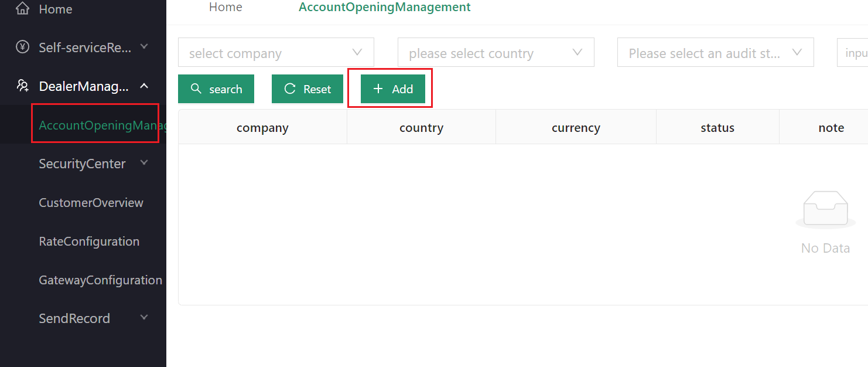Screen dimensions: 868x367
Task: Switch to the Home tab
Action: (225, 8)
